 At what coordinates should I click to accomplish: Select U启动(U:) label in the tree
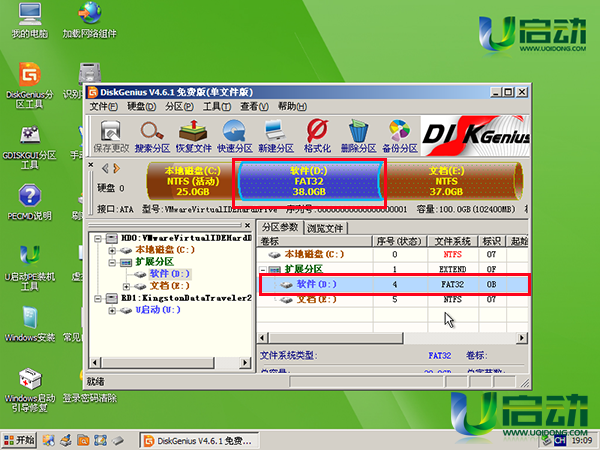(x=158, y=310)
